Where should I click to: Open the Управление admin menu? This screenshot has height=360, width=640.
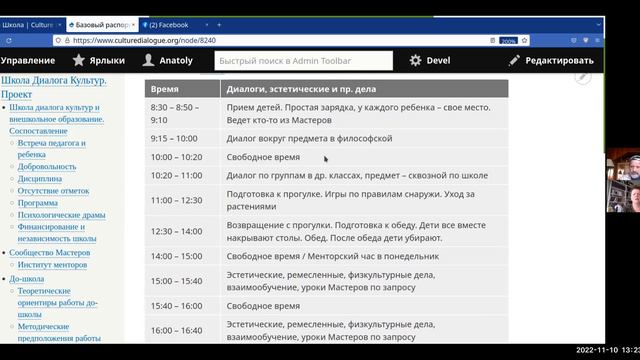(28, 60)
